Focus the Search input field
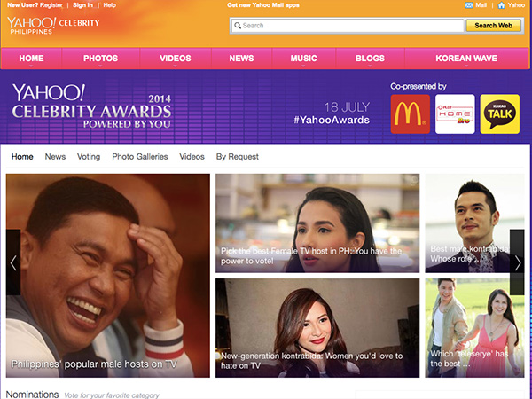The height and width of the screenshot is (399, 532). 346,26
